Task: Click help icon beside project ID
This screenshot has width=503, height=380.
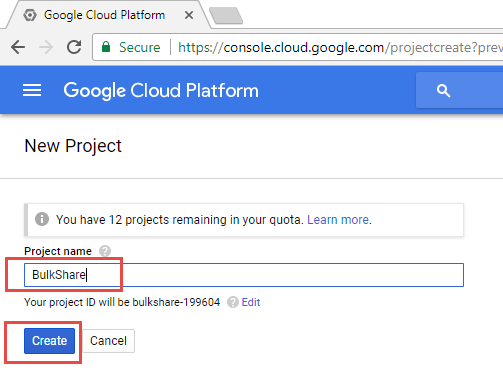Action: [x=233, y=302]
